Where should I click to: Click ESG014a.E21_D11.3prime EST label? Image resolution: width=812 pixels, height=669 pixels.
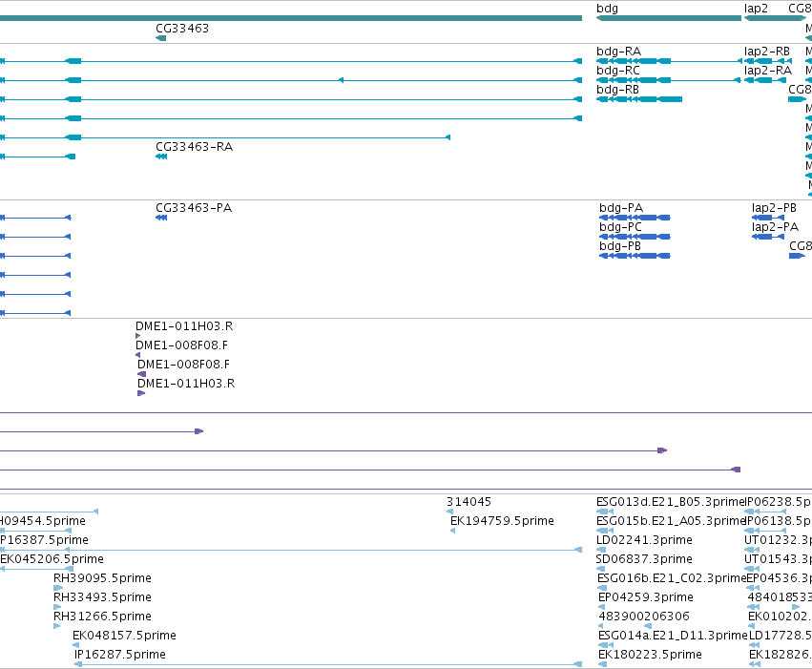(x=672, y=636)
